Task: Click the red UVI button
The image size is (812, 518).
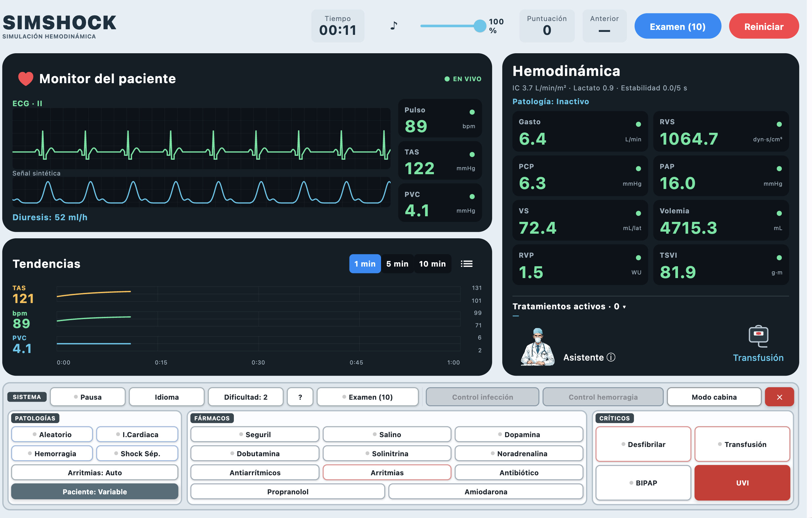Action: coord(742,483)
